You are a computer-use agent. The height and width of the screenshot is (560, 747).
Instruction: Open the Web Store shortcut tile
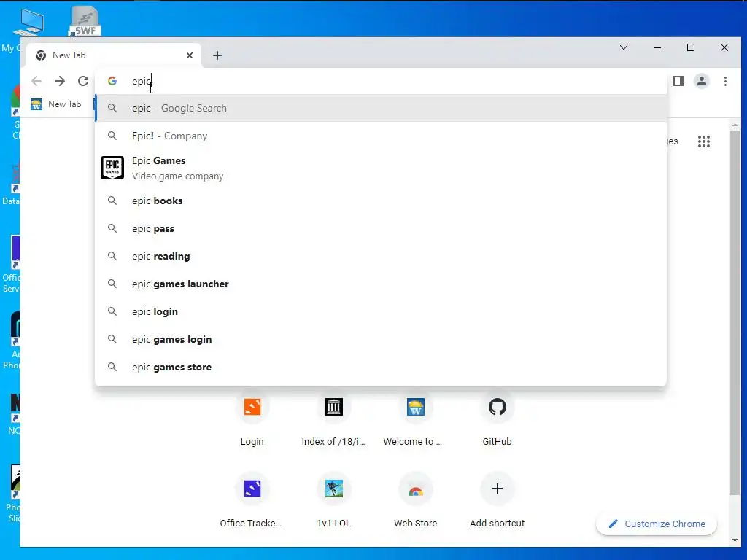point(415,500)
